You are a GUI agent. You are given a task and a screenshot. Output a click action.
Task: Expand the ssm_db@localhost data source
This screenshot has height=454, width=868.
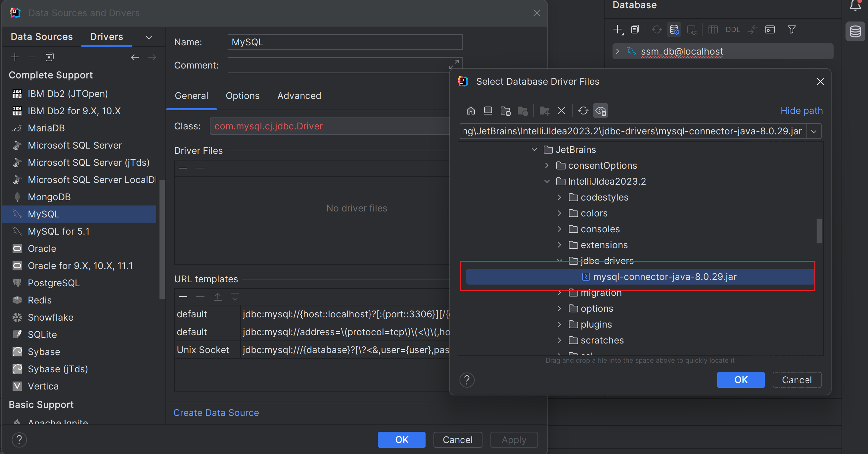(617, 51)
